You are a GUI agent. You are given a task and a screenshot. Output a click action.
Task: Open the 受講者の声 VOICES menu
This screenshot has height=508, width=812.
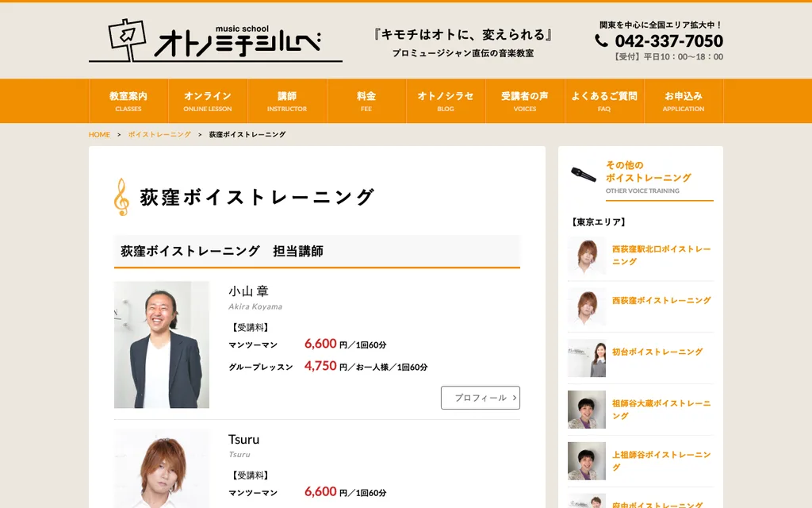click(525, 101)
